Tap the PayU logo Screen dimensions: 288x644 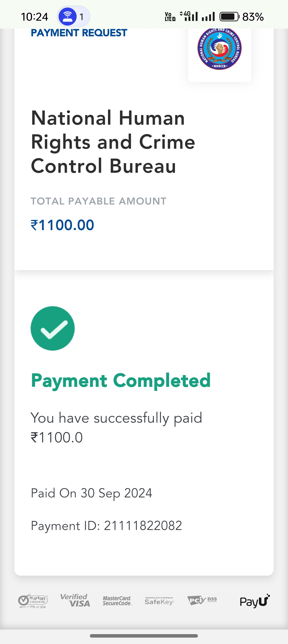pyautogui.click(x=255, y=601)
